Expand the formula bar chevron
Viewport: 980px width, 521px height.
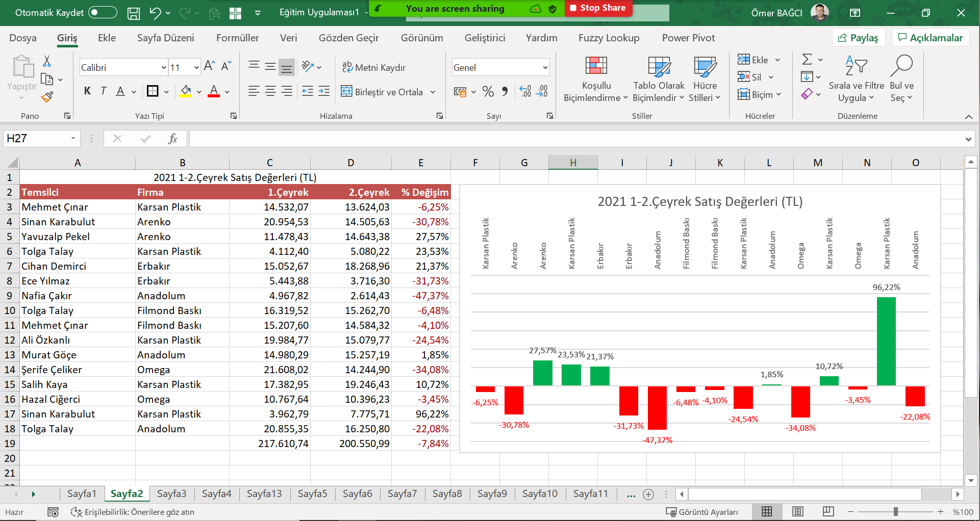tap(968, 139)
